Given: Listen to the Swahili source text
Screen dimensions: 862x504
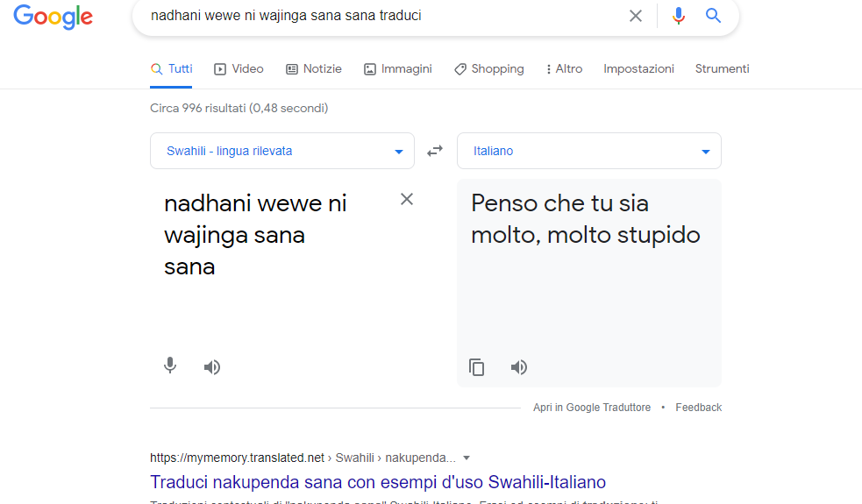Looking at the screenshot, I should [x=212, y=367].
